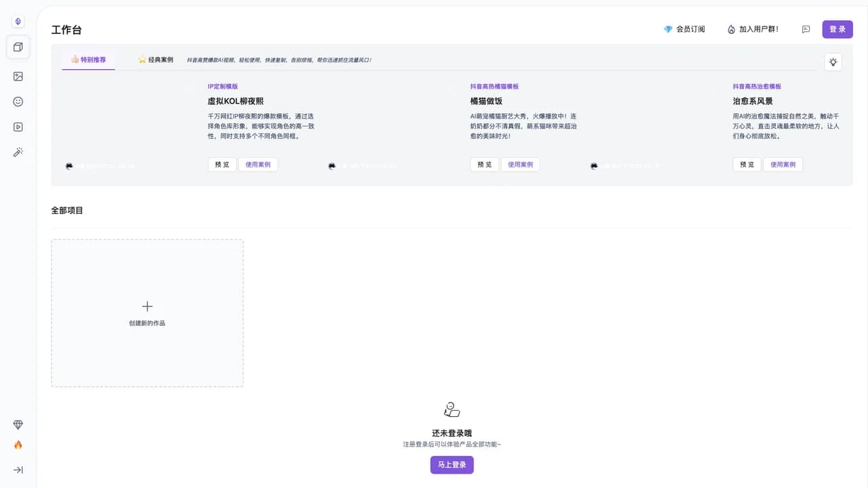Click the 抖音高热橘猫模板 label
The height and width of the screenshot is (488, 868).
tap(494, 87)
